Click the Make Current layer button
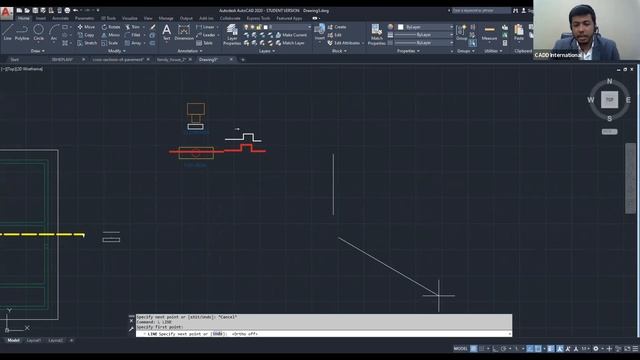This screenshot has width=640, height=360. (291, 35)
